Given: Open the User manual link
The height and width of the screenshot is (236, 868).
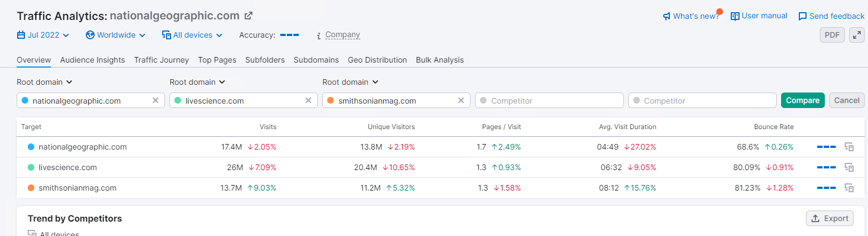Looking at the screenshot, I should 759,16.
